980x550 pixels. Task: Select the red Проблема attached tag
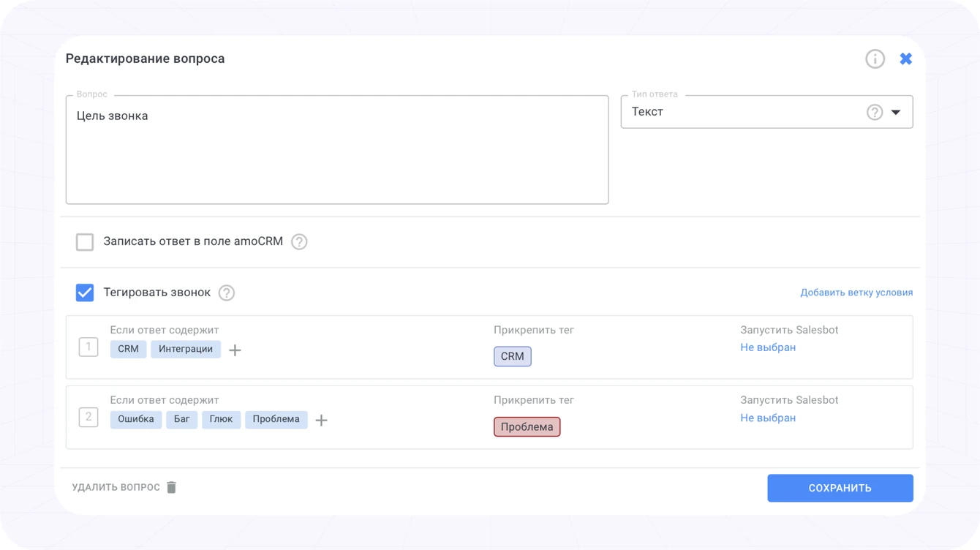[527, 426]
